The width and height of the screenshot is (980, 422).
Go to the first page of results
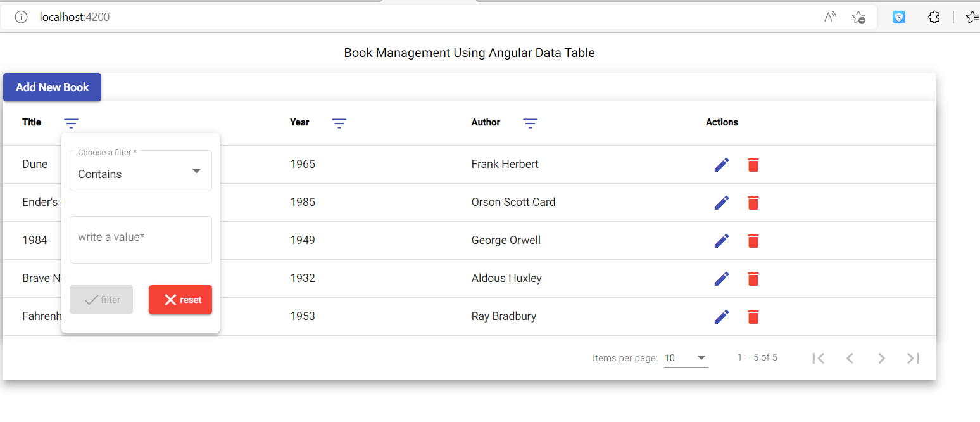click(x=818, y=357)
